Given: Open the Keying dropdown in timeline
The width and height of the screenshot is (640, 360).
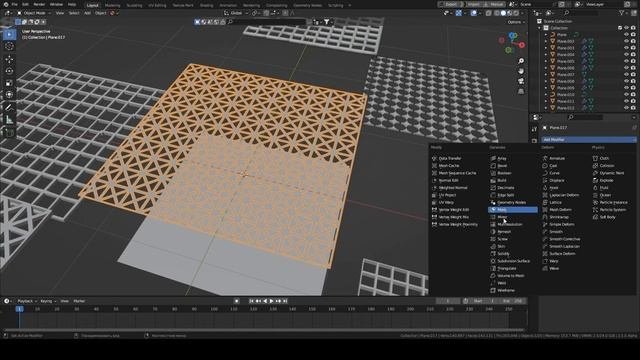Looking at the screenshot, I should coord(48,301).
